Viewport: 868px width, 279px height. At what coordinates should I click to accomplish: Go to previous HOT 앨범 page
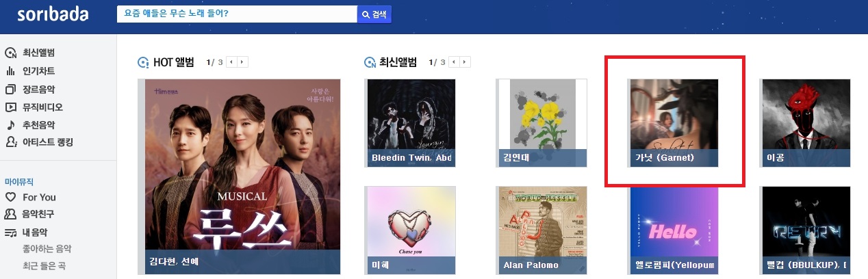point(231,62)
